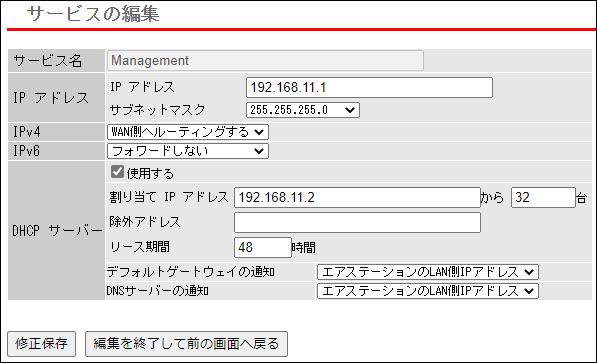Click the 台 count field showing 32
Screen dimensions: 597x363
[x=543, y=197]
